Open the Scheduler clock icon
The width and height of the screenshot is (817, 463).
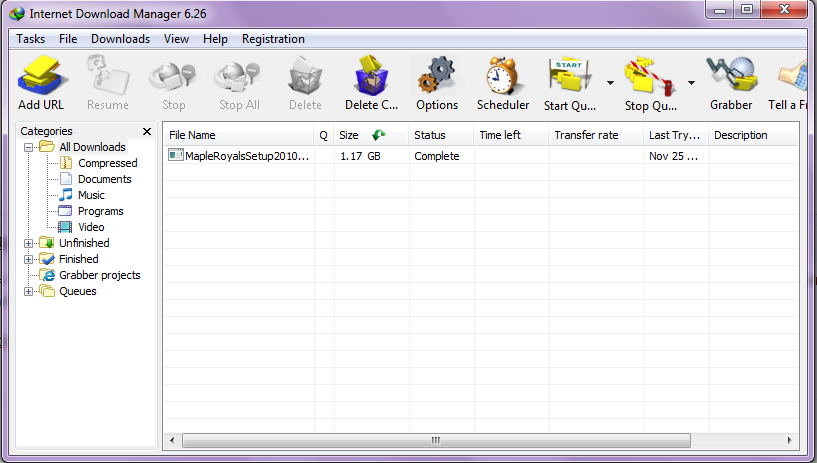tap(503, 77)
